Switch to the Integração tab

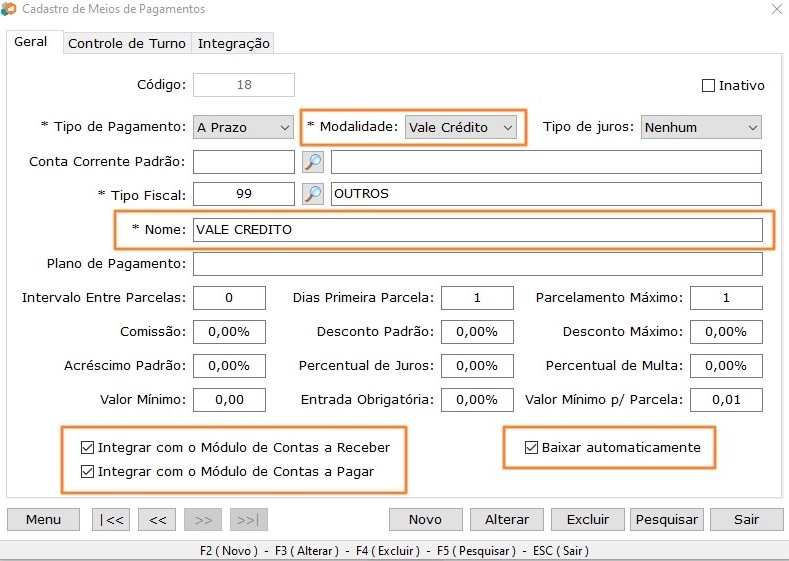click(233, 43)
